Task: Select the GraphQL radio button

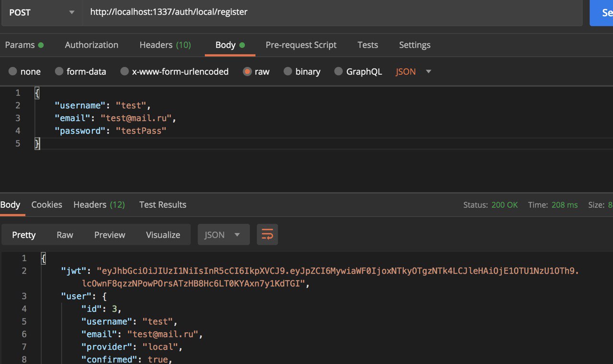Action: 339,71
